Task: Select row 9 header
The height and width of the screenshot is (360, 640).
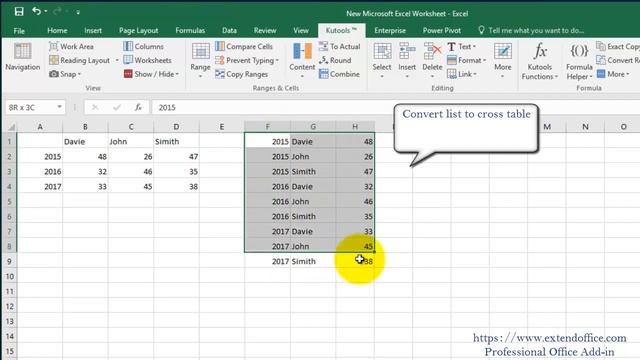Action: pyautogui.click(x=9, y=261)
